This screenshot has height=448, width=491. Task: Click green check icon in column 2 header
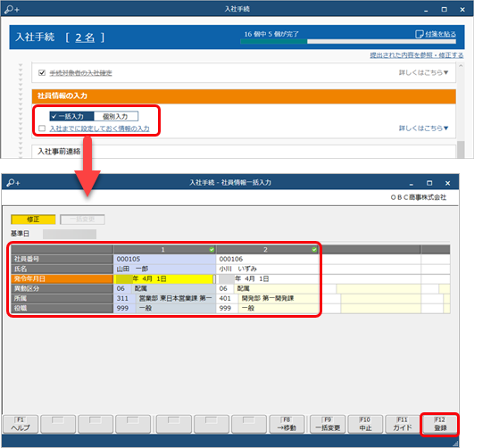coord(314,250)
